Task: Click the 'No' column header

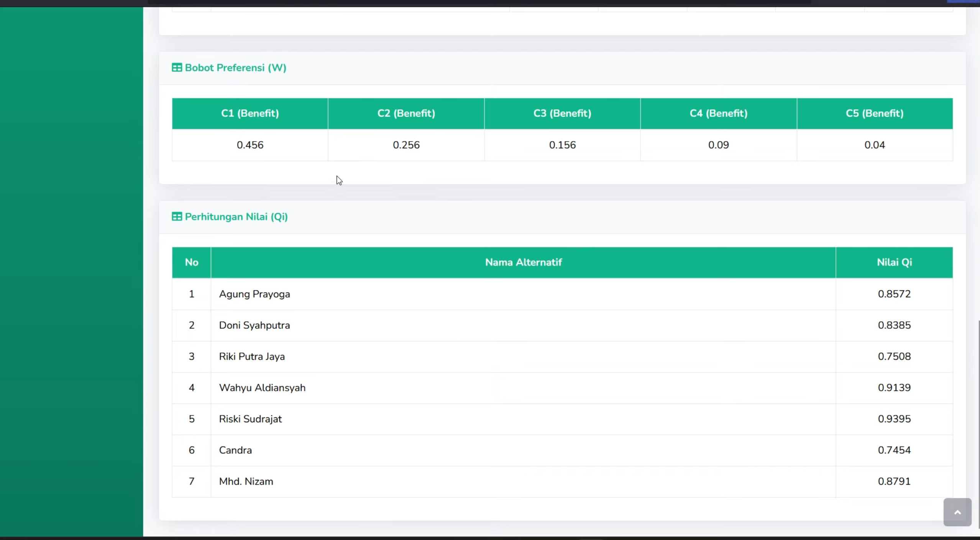Action: (x=192, y=262)
